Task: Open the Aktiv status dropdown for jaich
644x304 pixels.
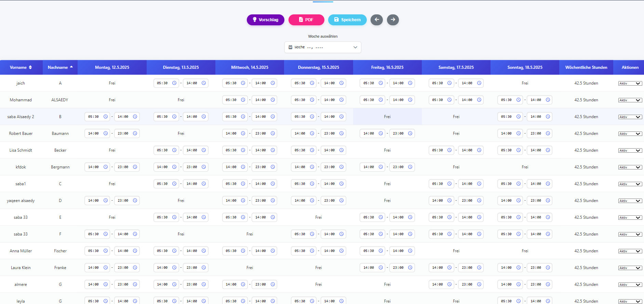Action: coord(630,84)
